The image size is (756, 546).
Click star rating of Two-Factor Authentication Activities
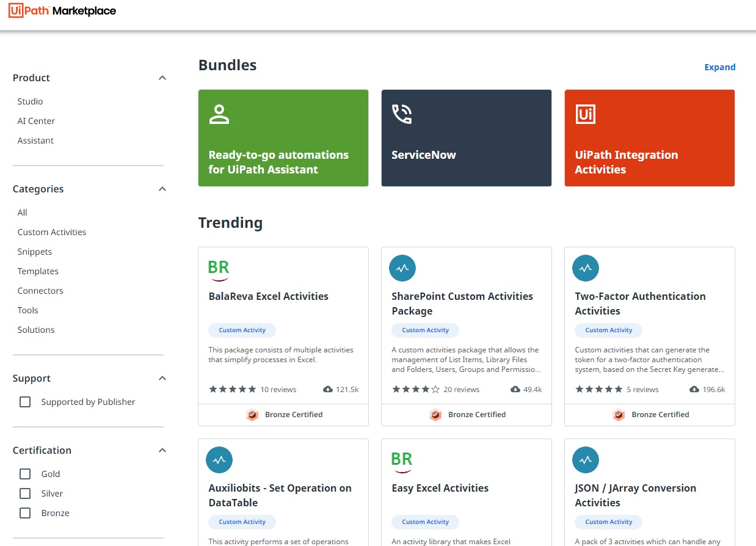pyautogui.click(x=599, y=389)
